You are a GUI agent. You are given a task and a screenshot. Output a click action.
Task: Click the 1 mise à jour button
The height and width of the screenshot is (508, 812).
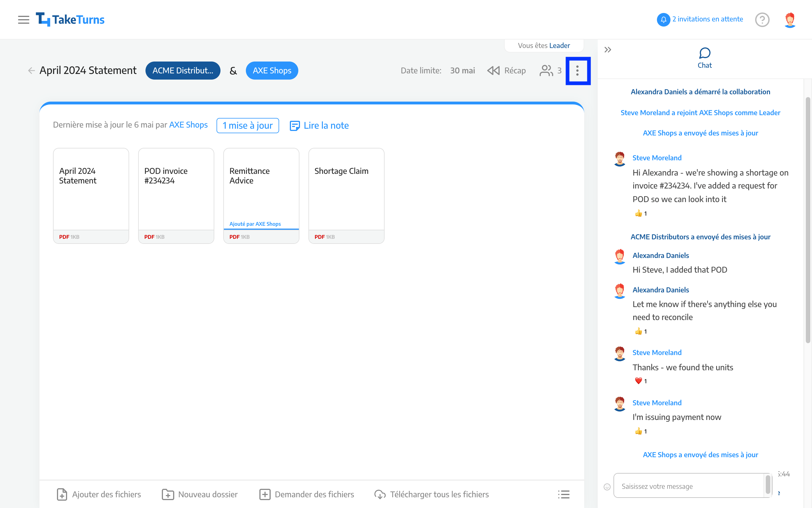[x=248, y=125]
